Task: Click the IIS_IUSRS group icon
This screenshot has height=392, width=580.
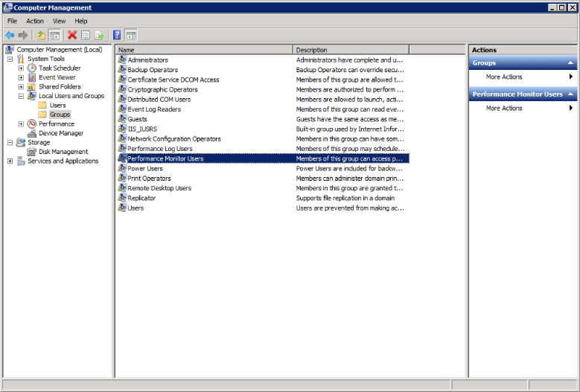Action: (122, 129)
